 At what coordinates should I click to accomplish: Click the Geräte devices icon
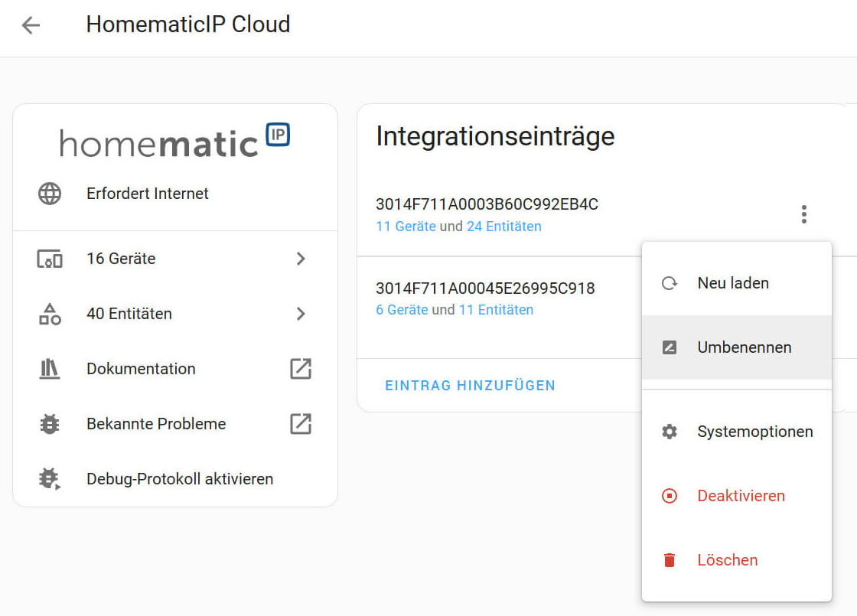coord(50,259)
